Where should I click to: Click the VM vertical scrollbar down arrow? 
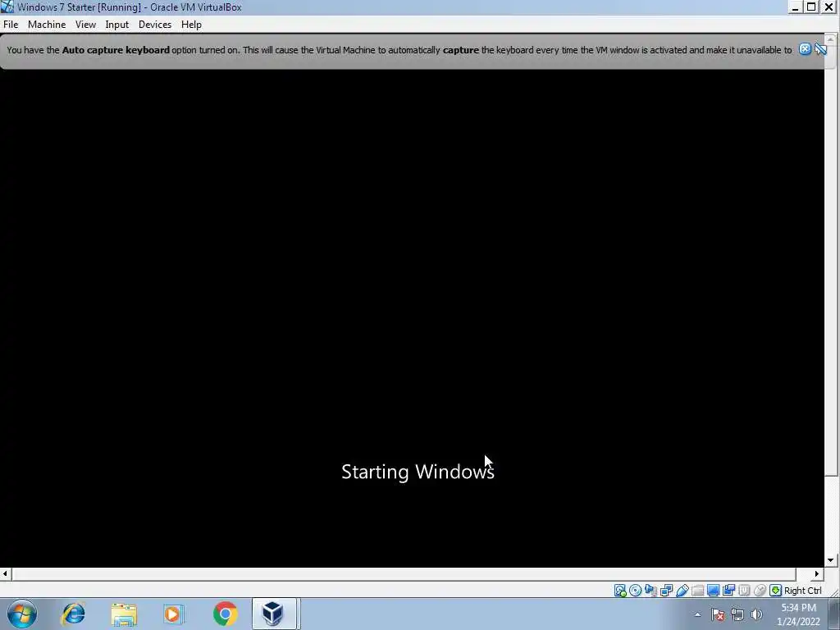831,560
